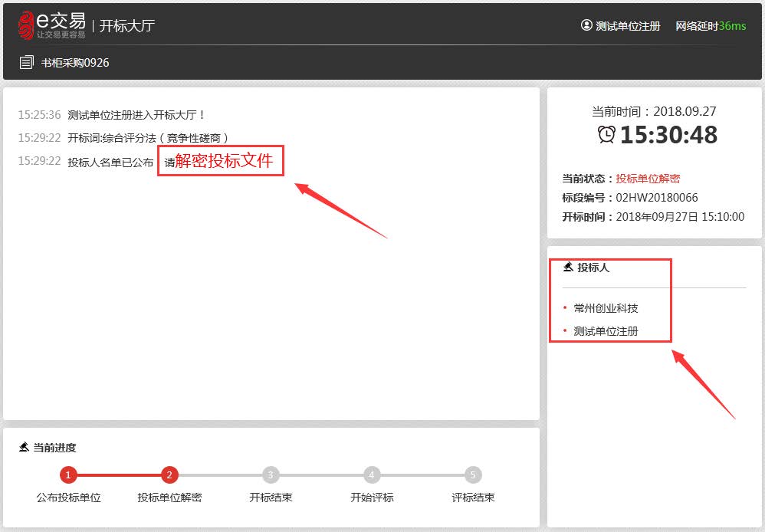
Task: Click the 投标单位解密 step label under progress
Action: [x=169, y=498]
